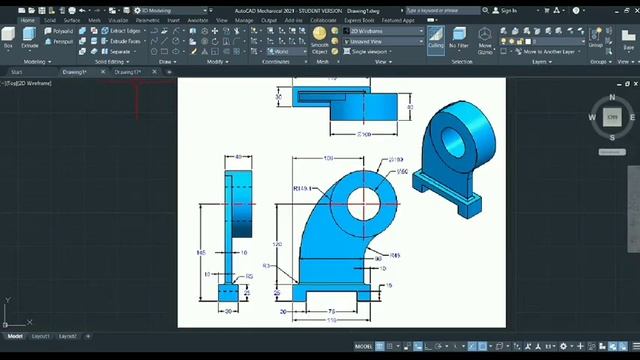The image size is (640, 360).
Task: Select the Move modify tool
Action: pos(215,31)
